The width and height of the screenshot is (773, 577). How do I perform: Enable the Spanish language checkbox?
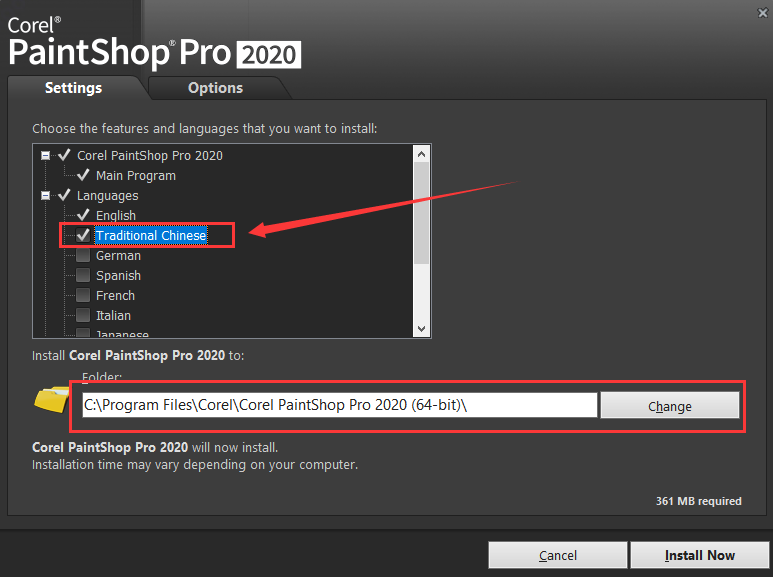pos(83,275)
